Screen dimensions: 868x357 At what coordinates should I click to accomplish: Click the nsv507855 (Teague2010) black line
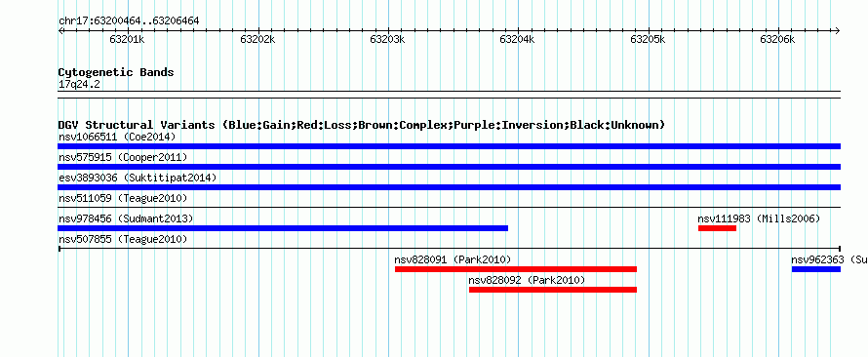tap(449, 249)
